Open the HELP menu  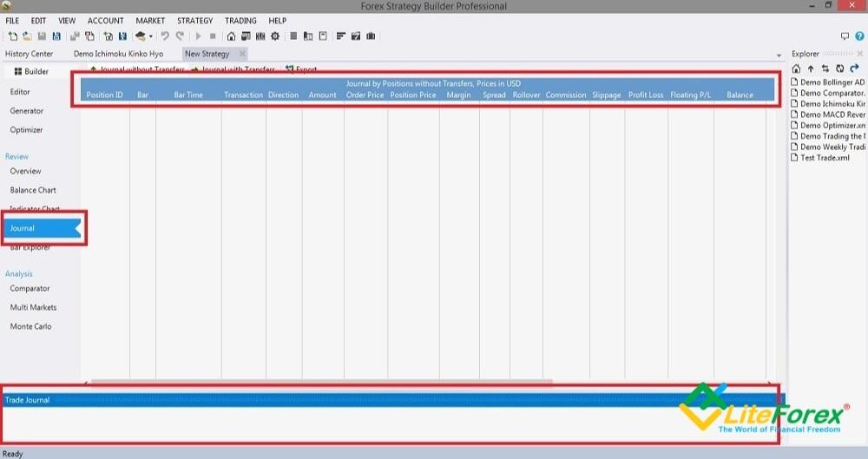[x=278, y=21]
